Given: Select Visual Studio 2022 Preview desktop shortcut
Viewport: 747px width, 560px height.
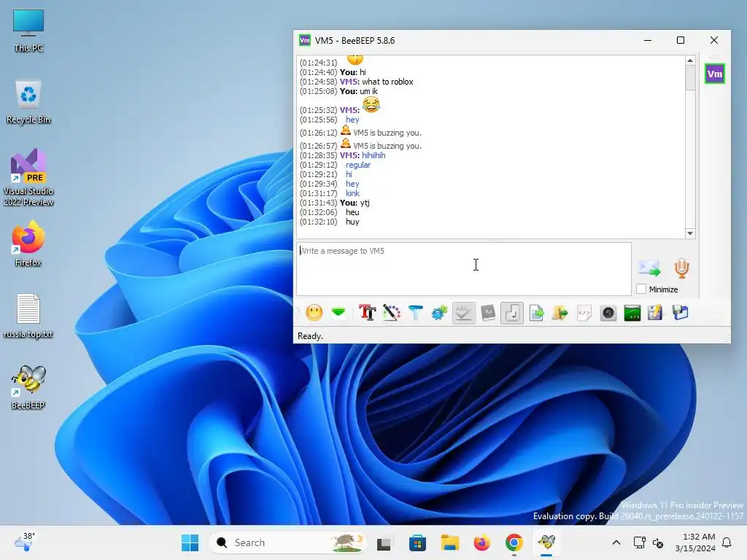Looking at the screenshot, I should (x=28, y=177).
